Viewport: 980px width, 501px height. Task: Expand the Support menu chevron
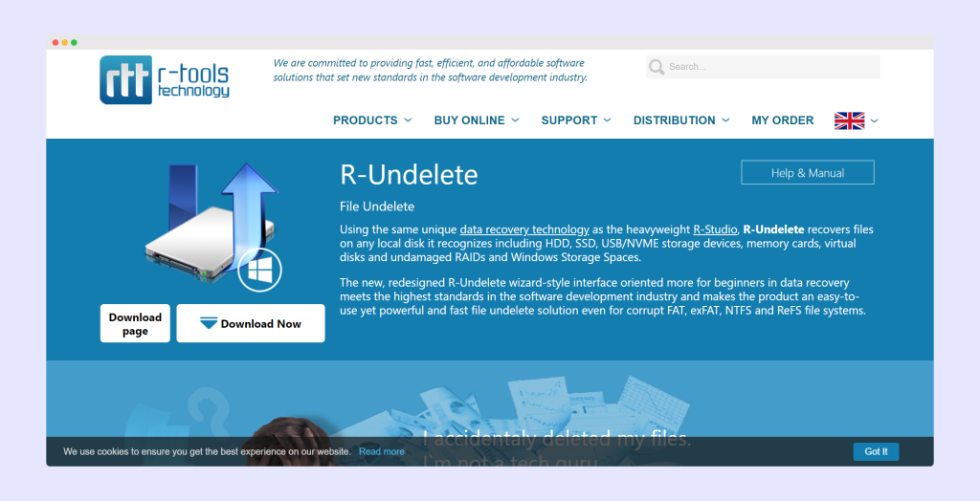click(607, 120)
